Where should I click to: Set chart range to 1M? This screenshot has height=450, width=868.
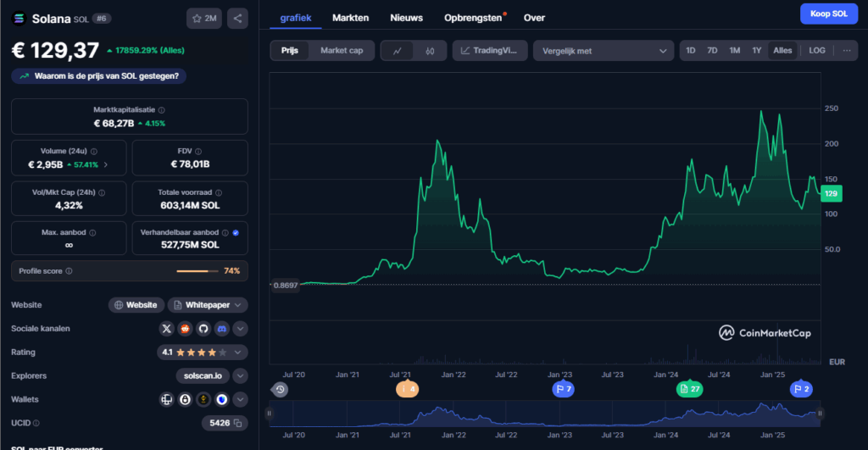click(x=735, y=50)
